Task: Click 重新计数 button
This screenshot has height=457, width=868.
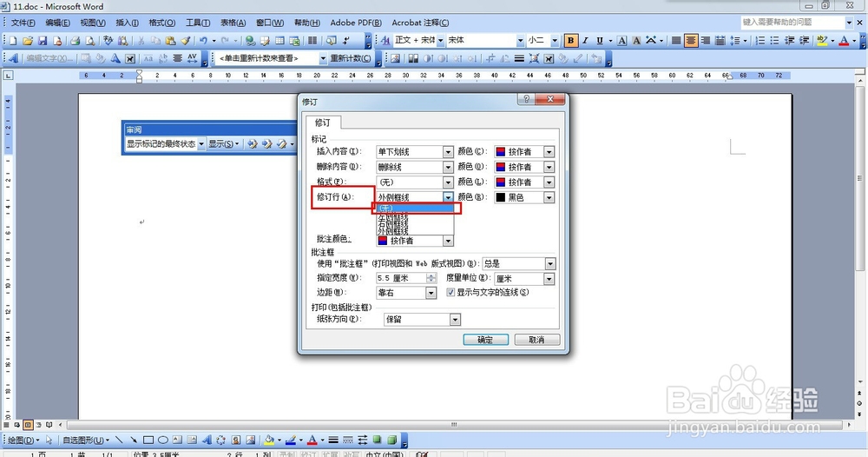Action: (x=351, y=58)
